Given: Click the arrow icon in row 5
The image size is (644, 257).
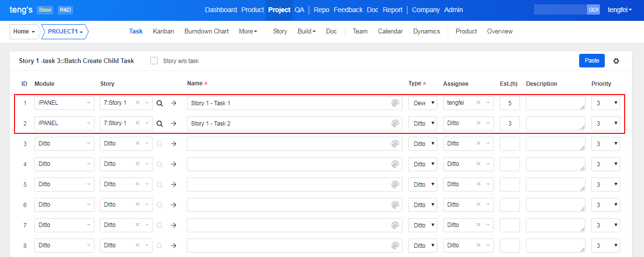Looking at the screenshot, I should (x=174, y=185).
